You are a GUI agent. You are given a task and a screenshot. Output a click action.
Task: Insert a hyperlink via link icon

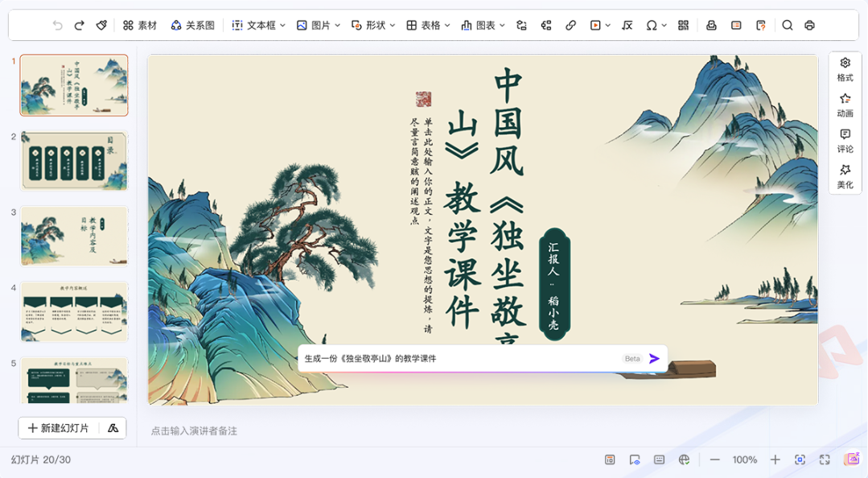click(570, 26)
